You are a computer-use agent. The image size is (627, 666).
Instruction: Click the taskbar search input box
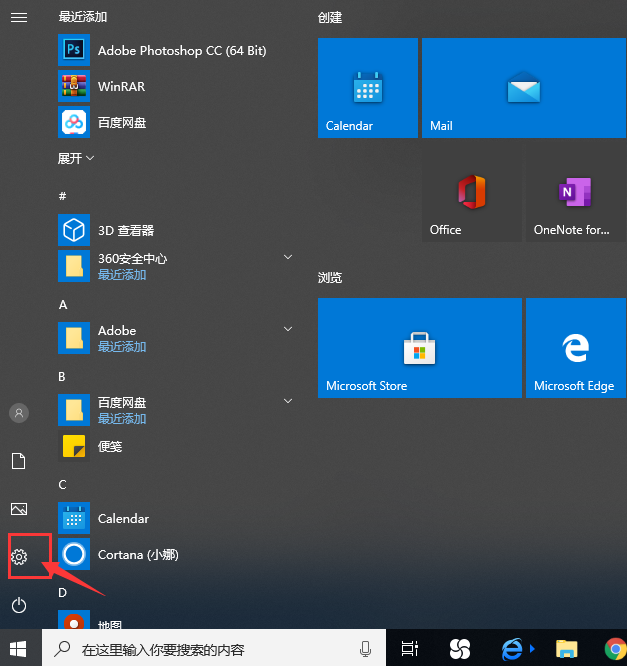point(210,649)
